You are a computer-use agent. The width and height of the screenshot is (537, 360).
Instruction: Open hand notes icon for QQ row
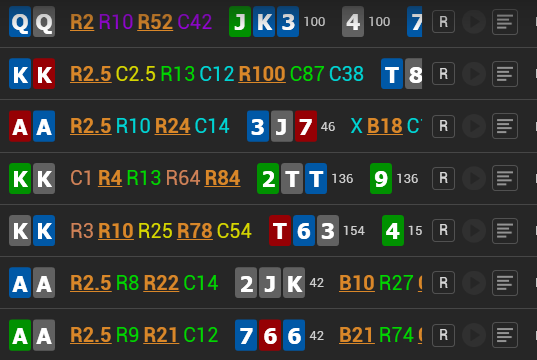[505, 22]
